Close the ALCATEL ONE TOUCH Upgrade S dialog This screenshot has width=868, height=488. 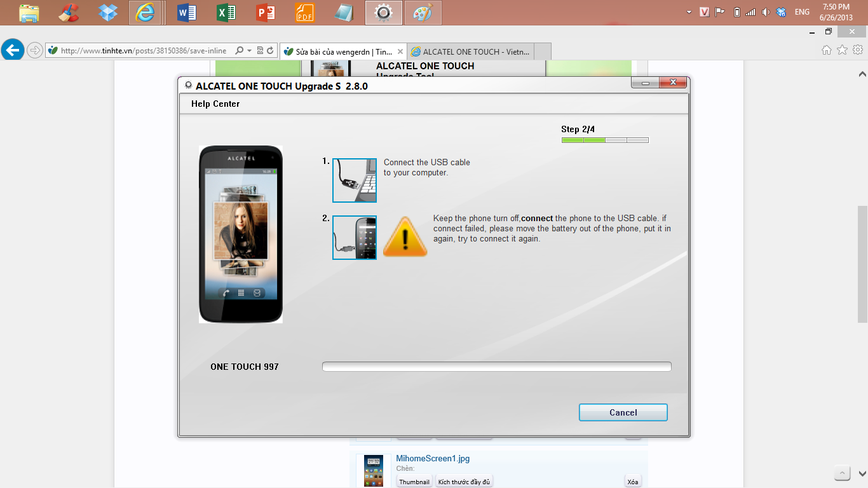(673, 83)
